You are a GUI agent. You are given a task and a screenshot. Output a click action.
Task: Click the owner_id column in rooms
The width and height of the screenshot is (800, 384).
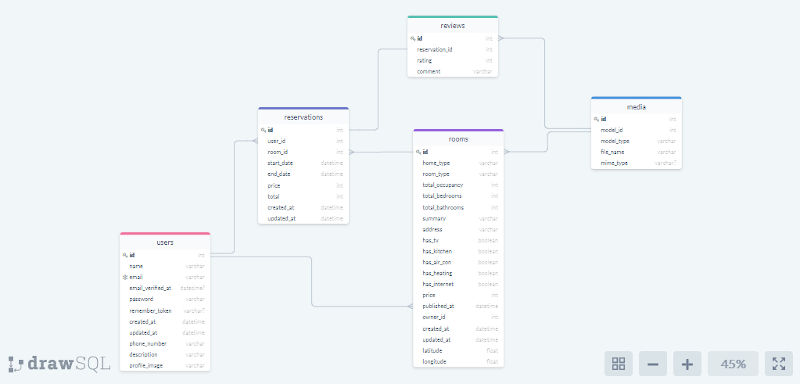(458, 317)
